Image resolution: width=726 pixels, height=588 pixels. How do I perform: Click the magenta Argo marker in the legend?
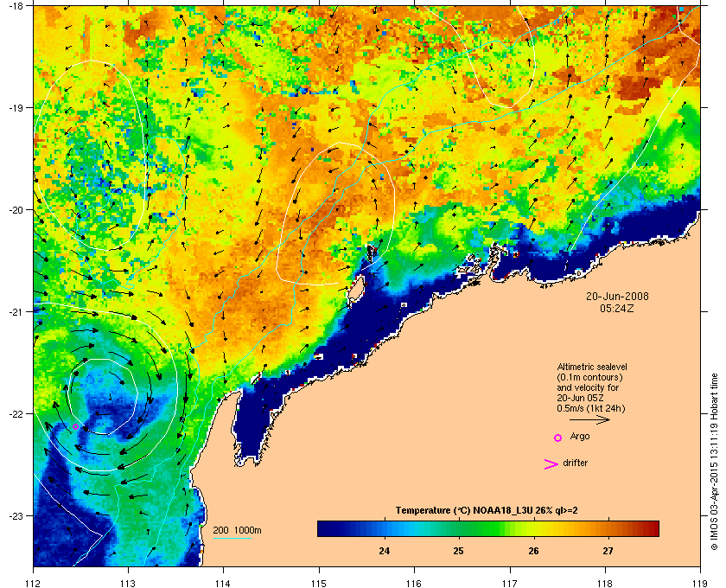coord(558,438)
